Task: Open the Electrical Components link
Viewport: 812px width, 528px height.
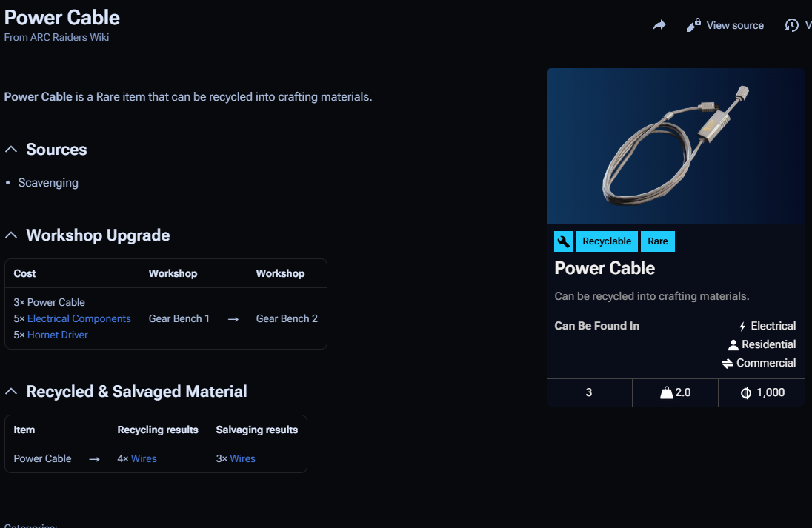Action: point(79,318)
